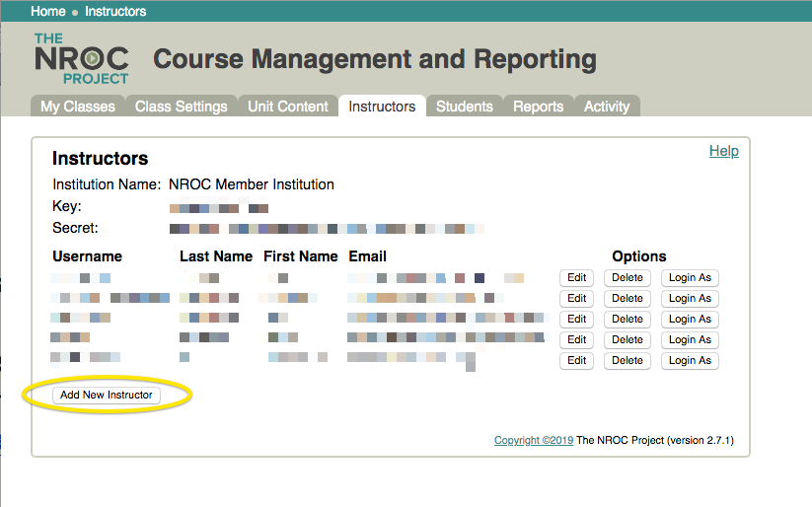Open the My Classes tab

78,107
